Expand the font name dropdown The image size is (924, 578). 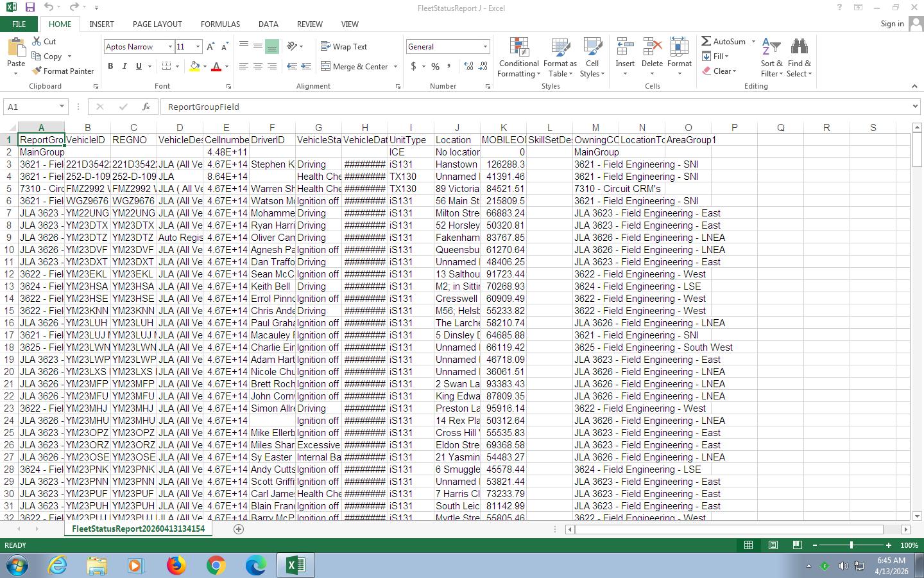(x=170, y=47)
